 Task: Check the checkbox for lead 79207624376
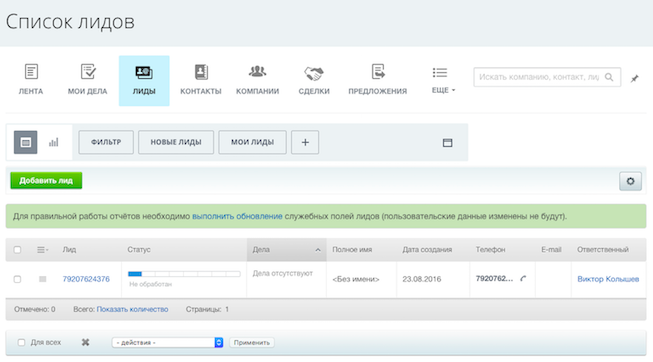(x=17, y=279)
